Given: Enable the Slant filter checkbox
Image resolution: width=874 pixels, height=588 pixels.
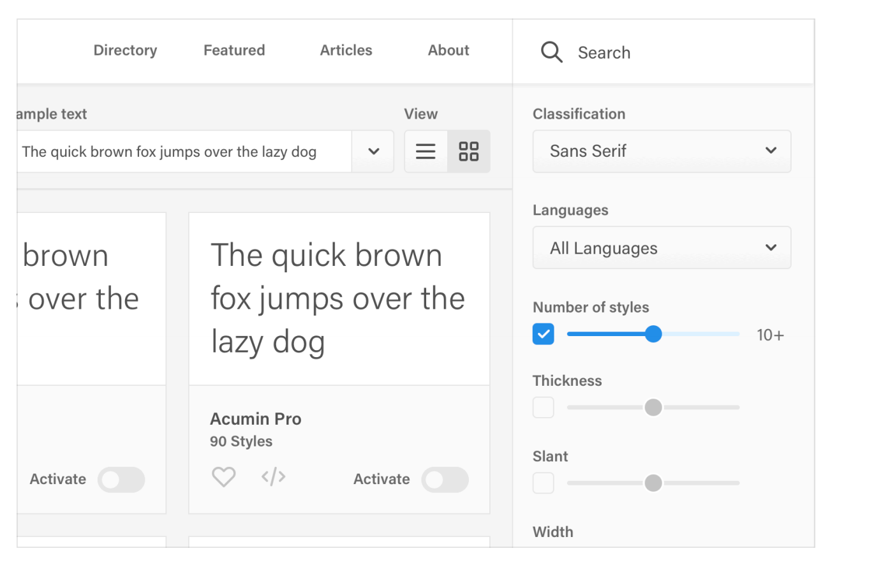Looking at the screenshot, I should click(x=544, y=483).
